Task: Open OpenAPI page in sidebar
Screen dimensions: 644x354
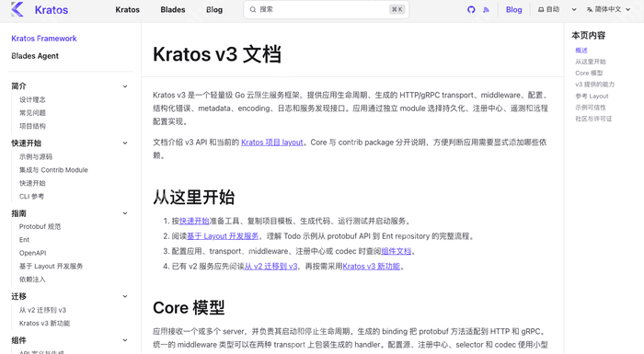Action: click(32, 253)
